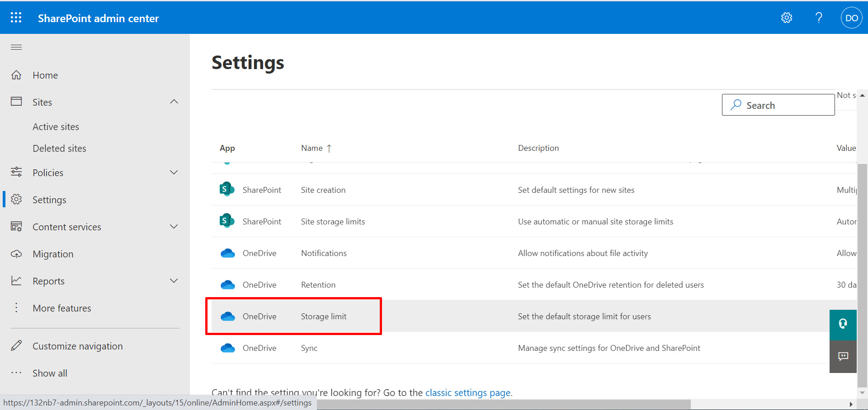This screenshot has height=410, width=868.
Task: Click the Customize navigation pencil icon
Action: [16, 346]
